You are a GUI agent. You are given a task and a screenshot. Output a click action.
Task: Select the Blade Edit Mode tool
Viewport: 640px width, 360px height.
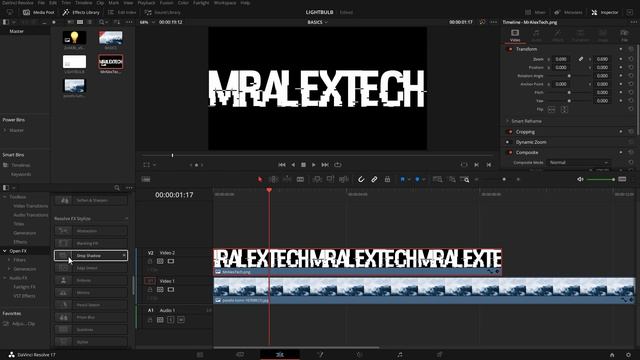[300, 179]
